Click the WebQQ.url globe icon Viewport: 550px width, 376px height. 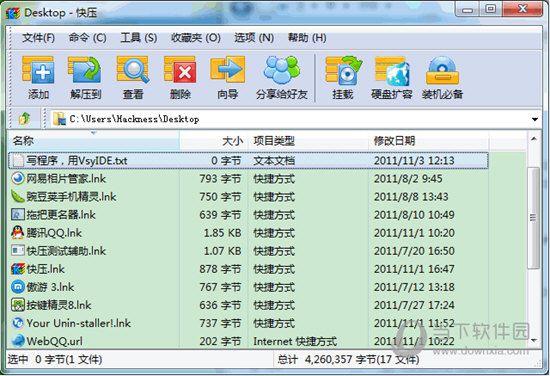coord(18,341)
